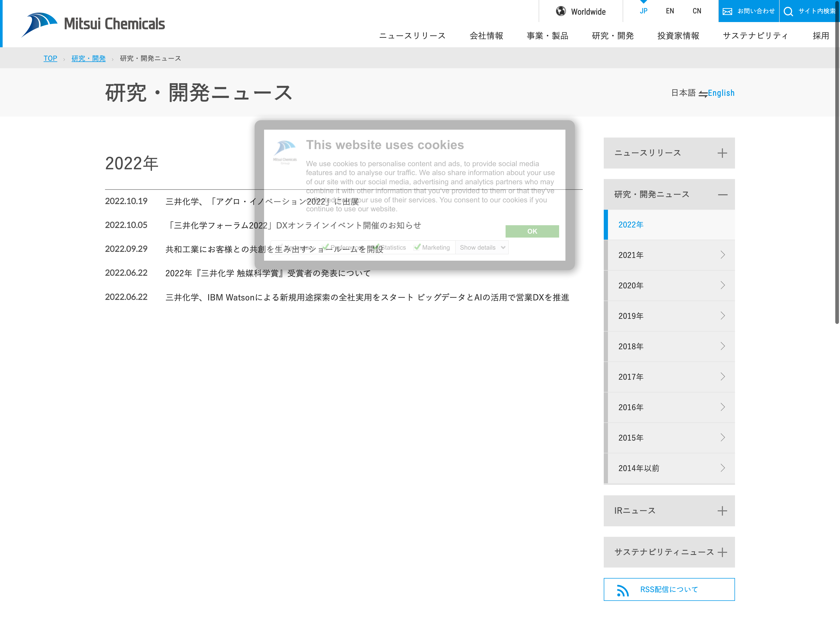The width and height of the screenshot is (840, 630).
Task: Switch to the English page link
Action: point(721,93)
